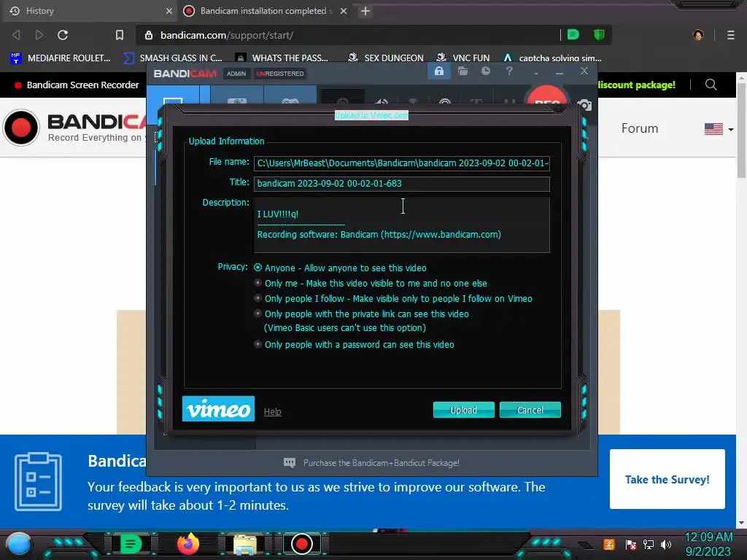This screenshot has width=747, height=560.
Task: Click the ADMIN badge
Action: coord(236,74)
